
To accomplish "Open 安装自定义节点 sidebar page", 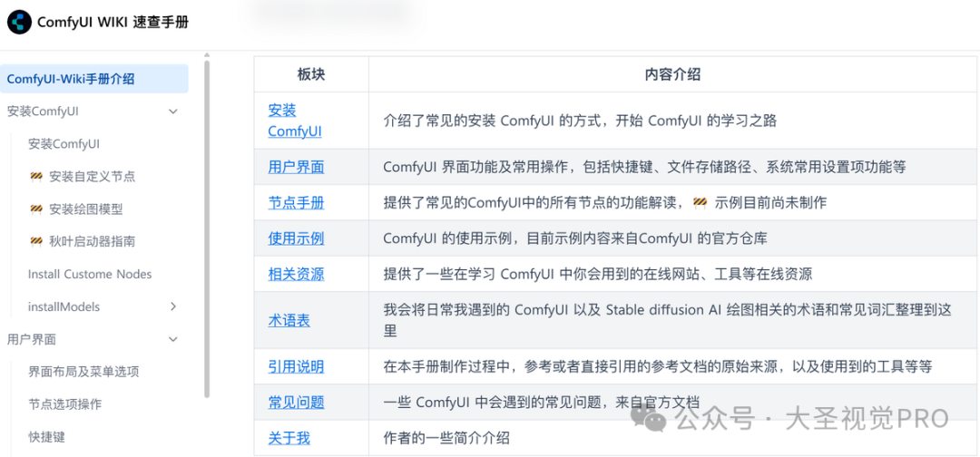I will click(x=92, y=177).
